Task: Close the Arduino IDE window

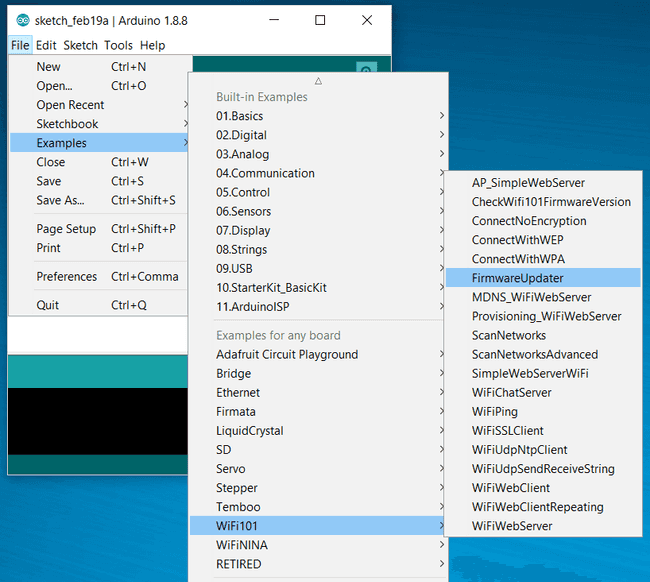Action: (366, 20)
